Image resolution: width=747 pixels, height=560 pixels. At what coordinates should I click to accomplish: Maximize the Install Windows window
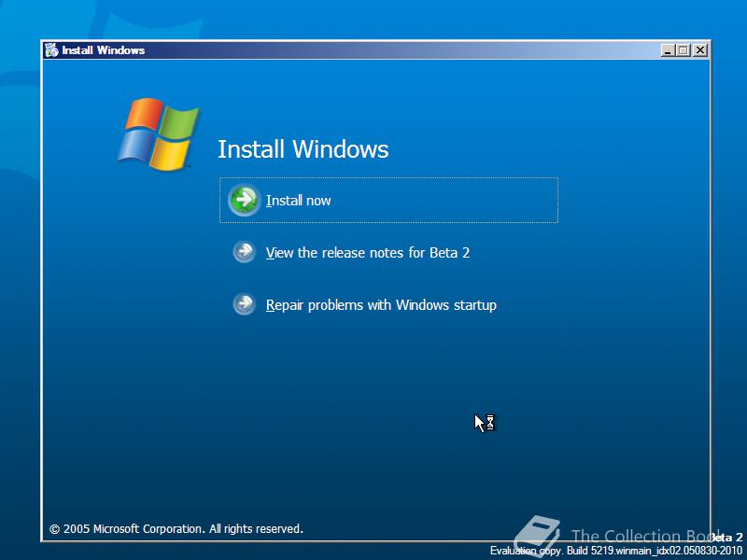[684, 50]
